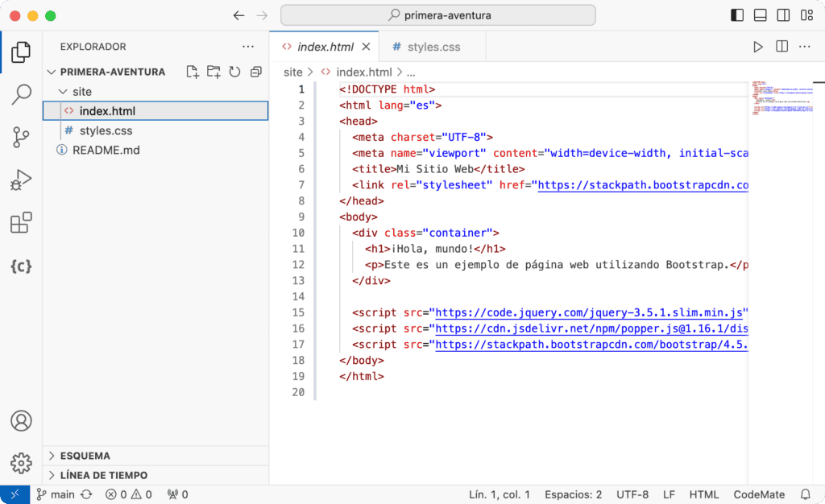
Task: Open the Source Control view
Action: (21, 138)
